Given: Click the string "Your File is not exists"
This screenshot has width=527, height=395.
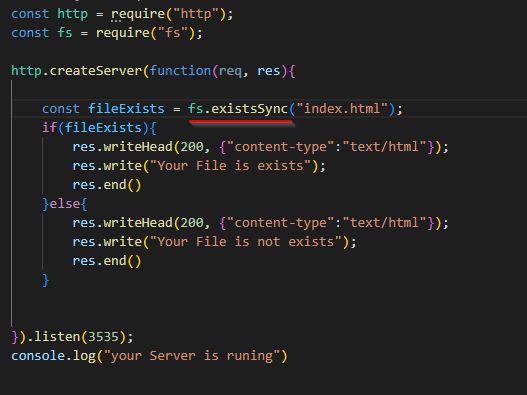Looking at the screenshot, I should (246, 242).
